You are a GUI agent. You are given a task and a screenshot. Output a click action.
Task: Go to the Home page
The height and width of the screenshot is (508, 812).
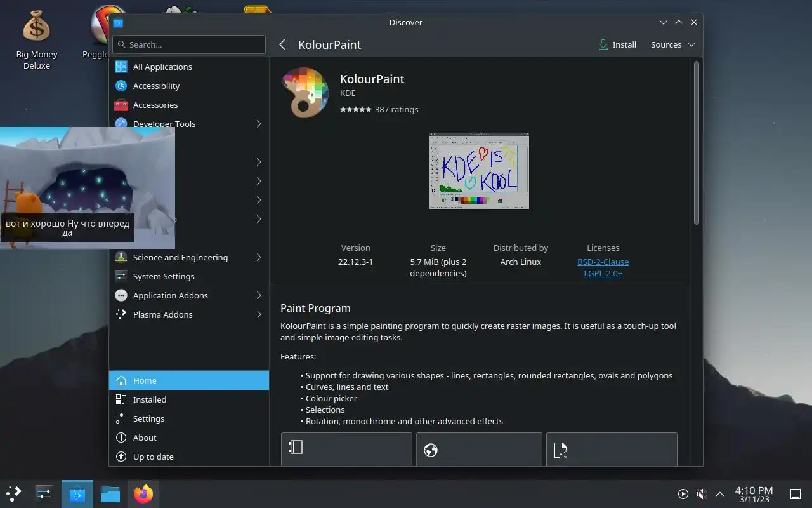[x=189, y=380]
